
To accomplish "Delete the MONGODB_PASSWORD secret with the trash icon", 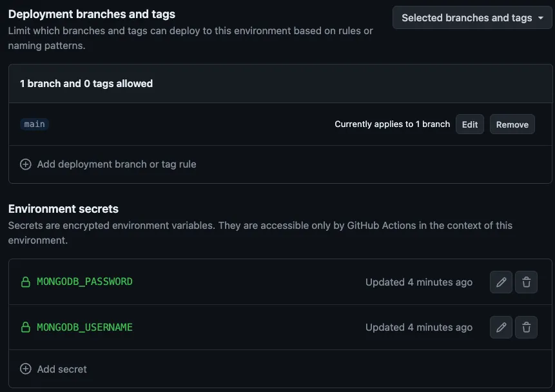I will [526, 282].
